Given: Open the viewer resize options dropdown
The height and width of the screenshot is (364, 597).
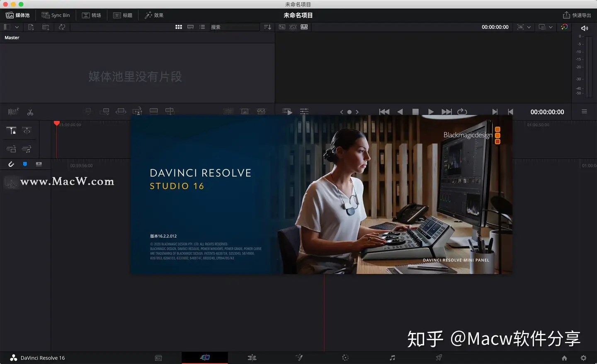Looking at the screenshot, I should pyautogui.click(x=524, y=27).
